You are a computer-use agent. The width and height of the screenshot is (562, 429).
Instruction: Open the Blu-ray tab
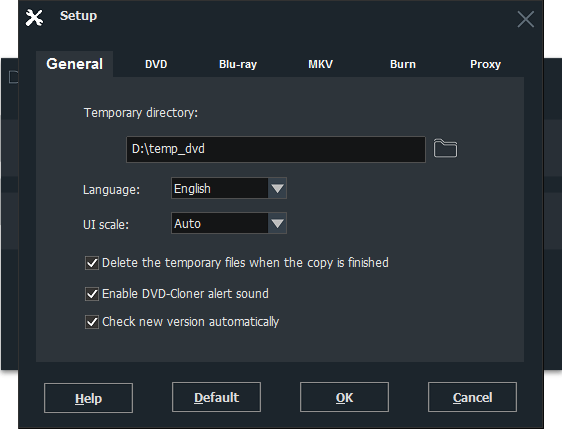click(x=238, y=64)
